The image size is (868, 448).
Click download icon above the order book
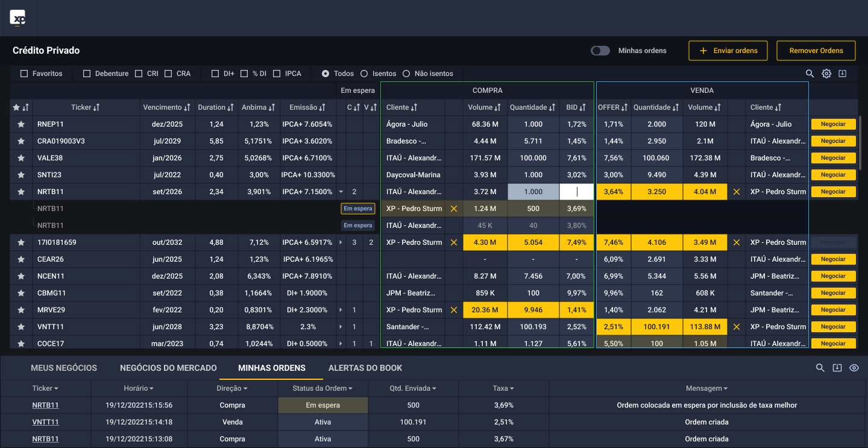pos(843,74)
